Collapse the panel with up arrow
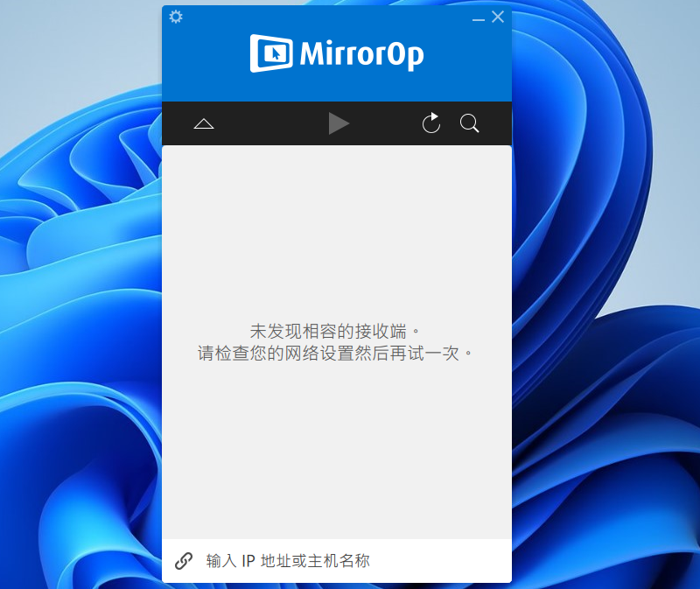This screenshot has width=700, height=589. click(x=204, y=123)
